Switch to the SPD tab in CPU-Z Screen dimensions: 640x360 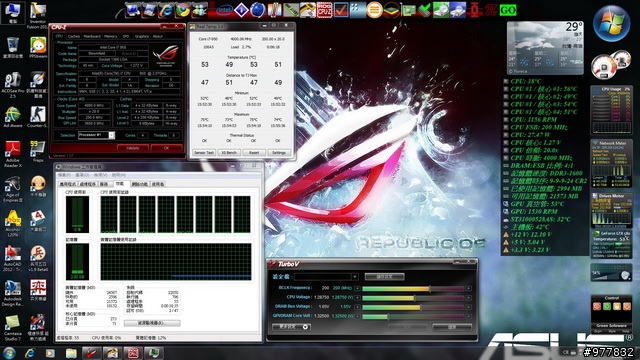[126, 36]
